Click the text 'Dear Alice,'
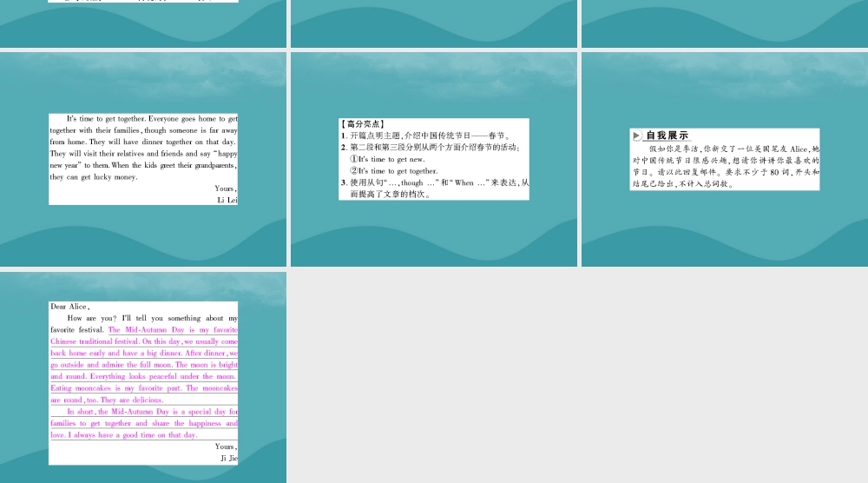The height and width of the screenshot is (483, 868). tap(69, 307)
